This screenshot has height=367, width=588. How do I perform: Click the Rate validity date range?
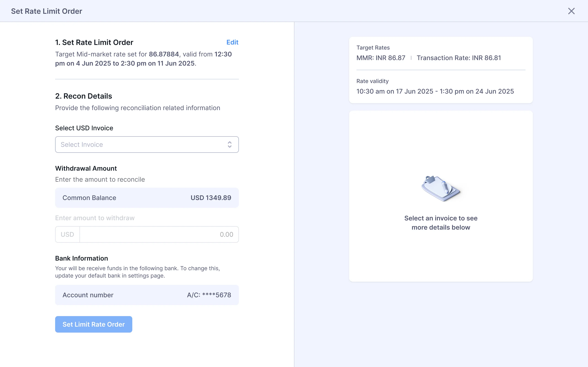pos(435,91)
